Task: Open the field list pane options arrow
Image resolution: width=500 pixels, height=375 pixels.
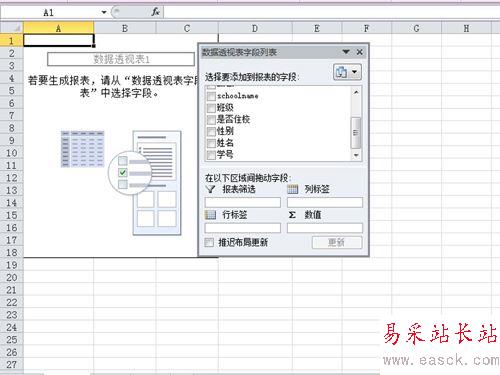Action: [346, 52]
